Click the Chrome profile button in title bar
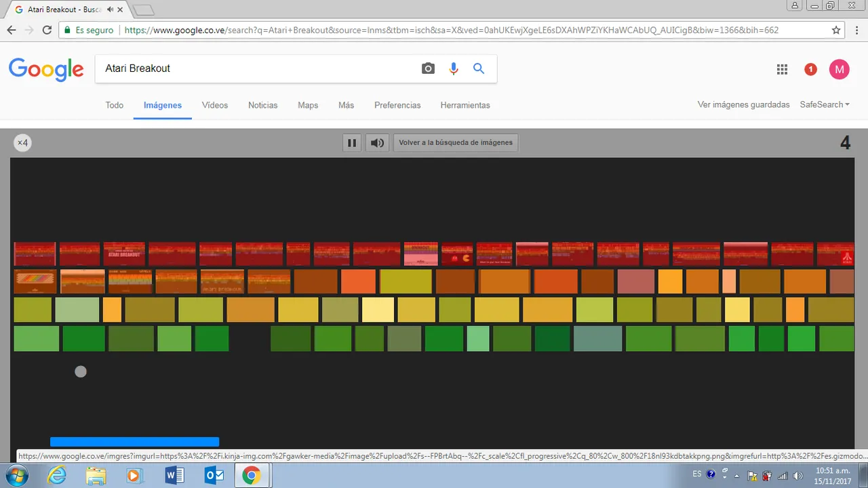This screenshot has height=488, width=868. 795,5
